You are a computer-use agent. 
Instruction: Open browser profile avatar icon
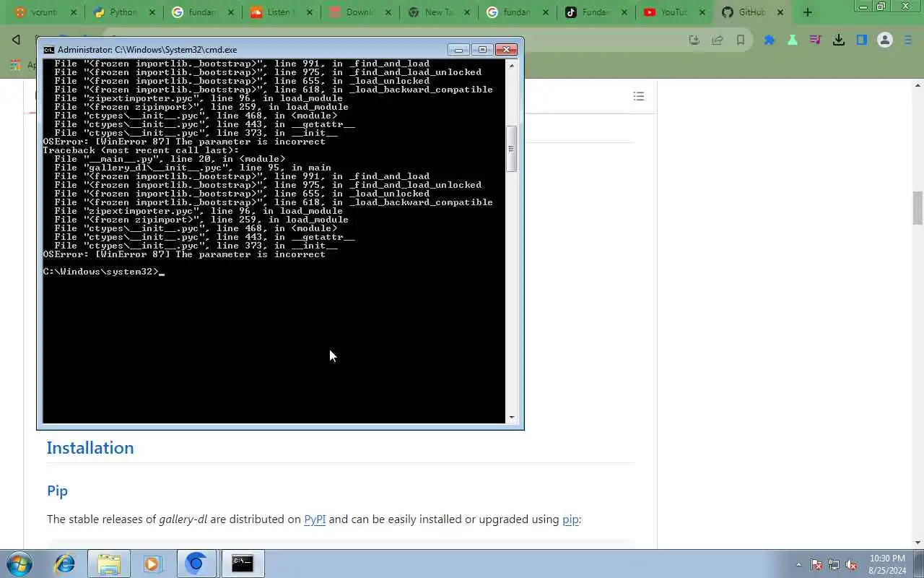coord(885,40)
